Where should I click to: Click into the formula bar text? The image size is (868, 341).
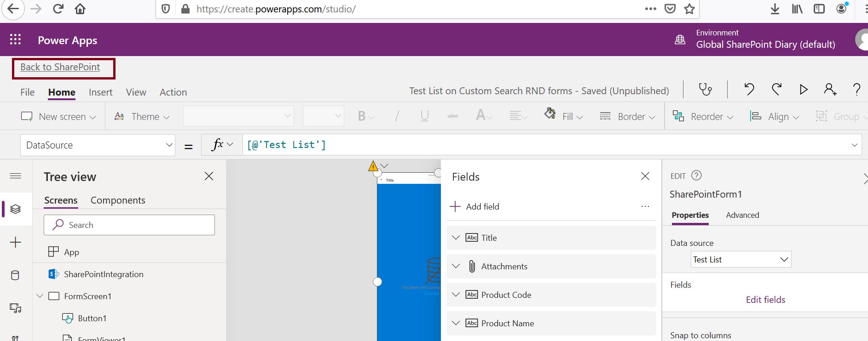pos(286,145)
